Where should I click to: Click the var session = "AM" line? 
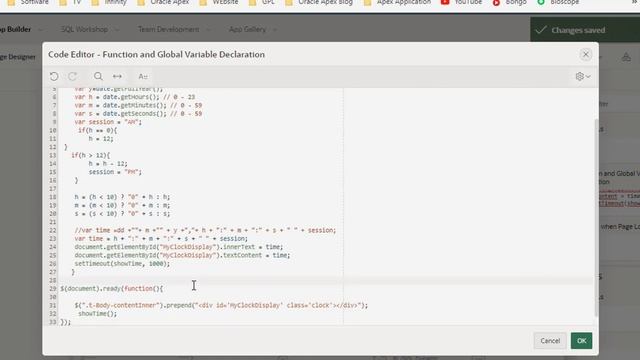(108, 122)
